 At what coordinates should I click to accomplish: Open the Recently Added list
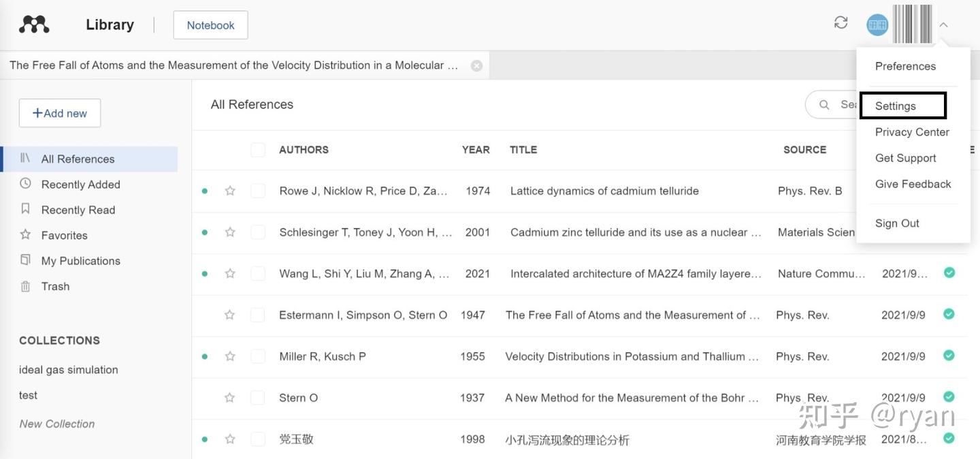pyautogui.click(x=80, y=185)
